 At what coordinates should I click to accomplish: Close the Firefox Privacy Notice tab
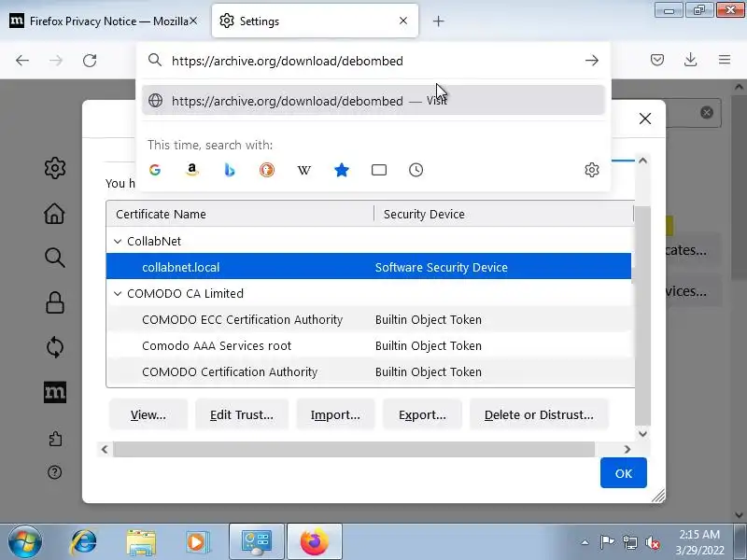click(x=193, y=21)
